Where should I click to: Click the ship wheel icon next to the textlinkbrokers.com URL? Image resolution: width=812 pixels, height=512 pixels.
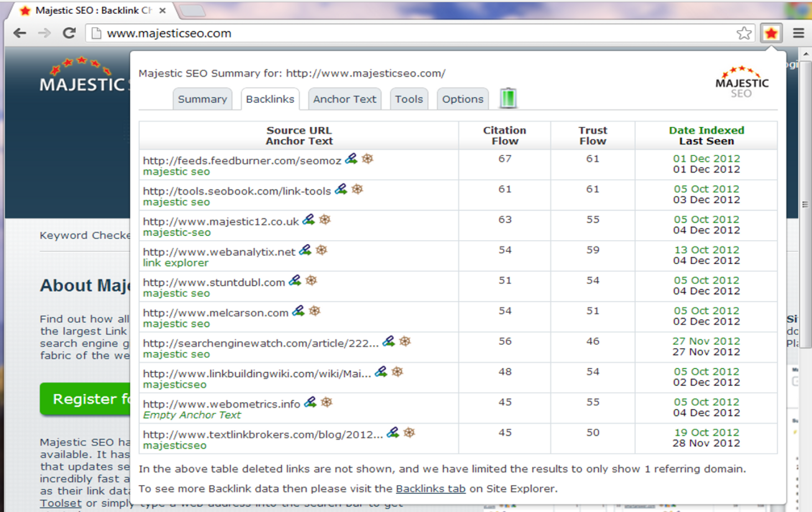pos(409,433)
